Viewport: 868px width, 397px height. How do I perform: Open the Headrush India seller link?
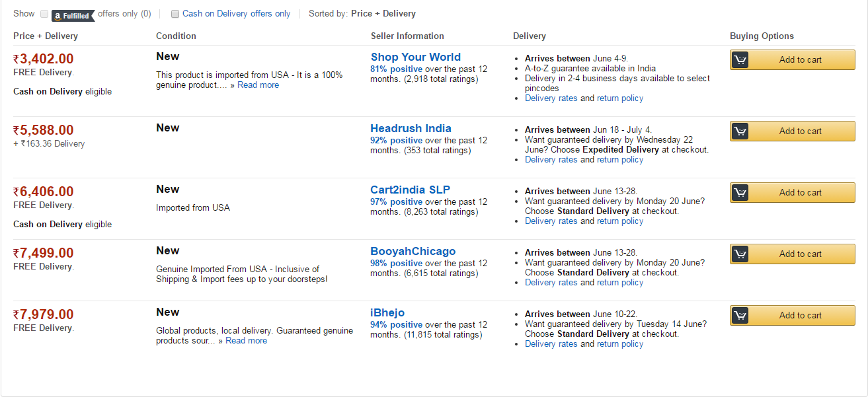click(x=411, y=129)
